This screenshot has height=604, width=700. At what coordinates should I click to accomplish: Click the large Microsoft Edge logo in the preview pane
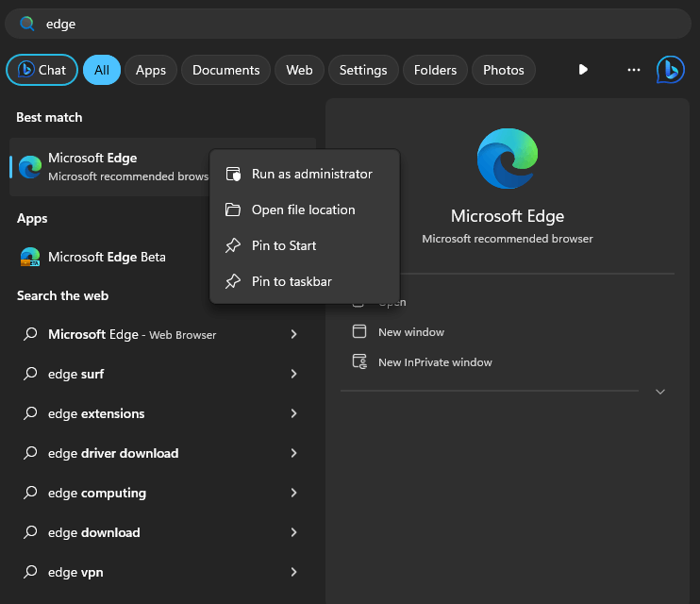pos(508,159)
